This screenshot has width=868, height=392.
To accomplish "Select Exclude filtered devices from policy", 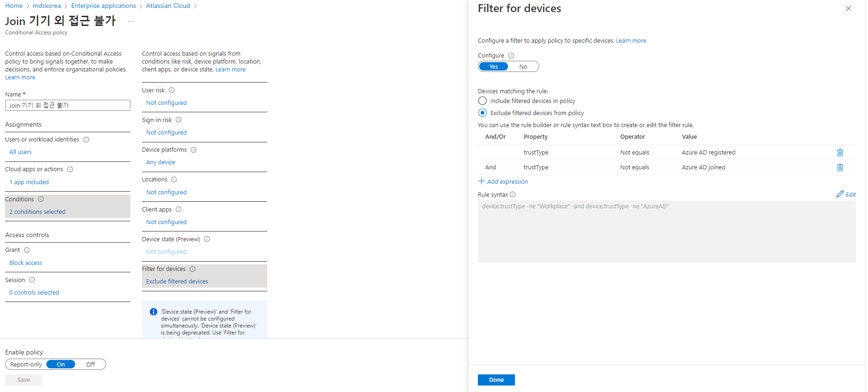I will [482, 113].
